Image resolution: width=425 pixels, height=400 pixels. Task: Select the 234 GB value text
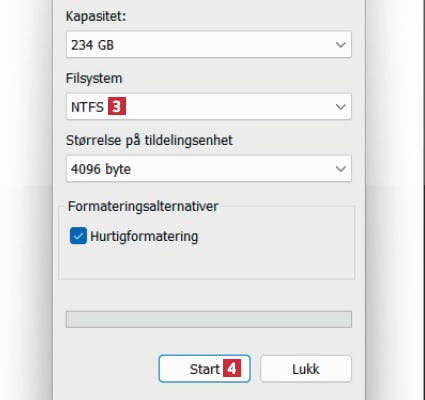(93, 45)
